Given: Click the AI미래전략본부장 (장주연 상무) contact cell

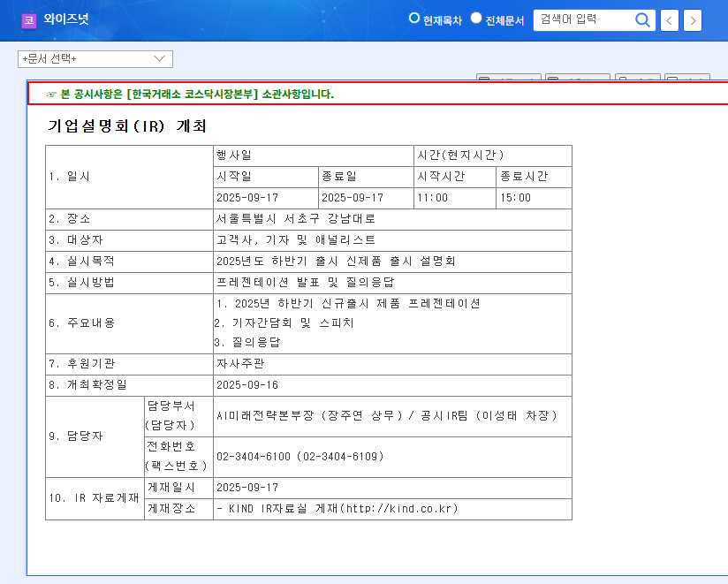Looking at the screenshot, I should point(392,416).
